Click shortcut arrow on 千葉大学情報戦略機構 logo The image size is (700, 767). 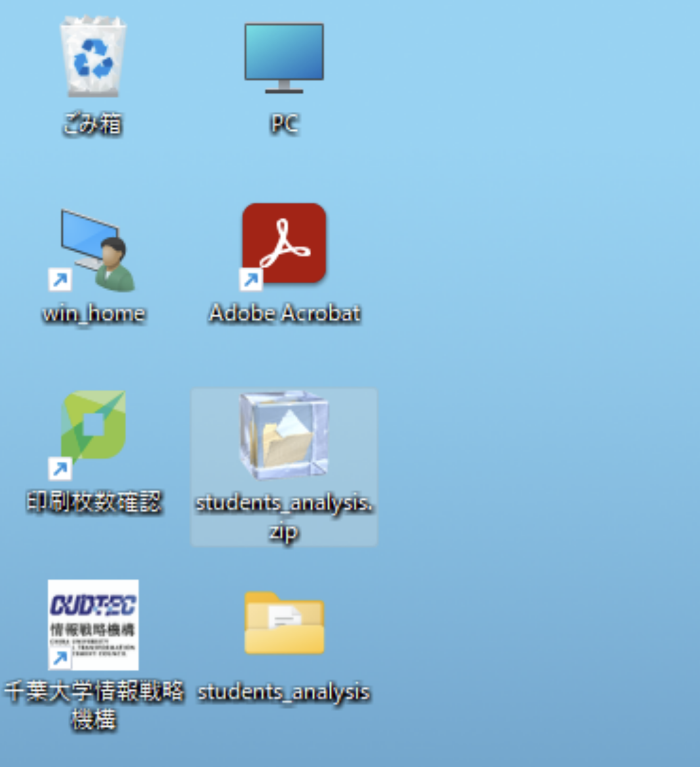tap(60, 658)
